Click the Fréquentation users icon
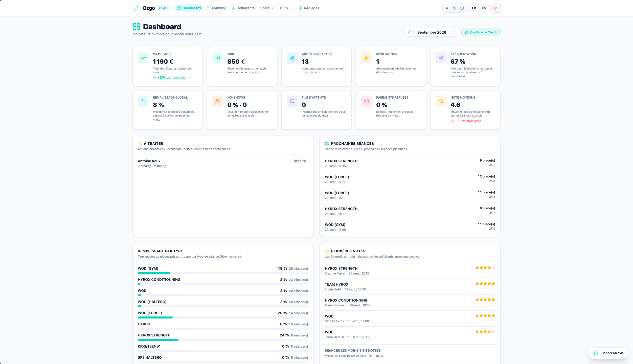 [x=441, y=58]
